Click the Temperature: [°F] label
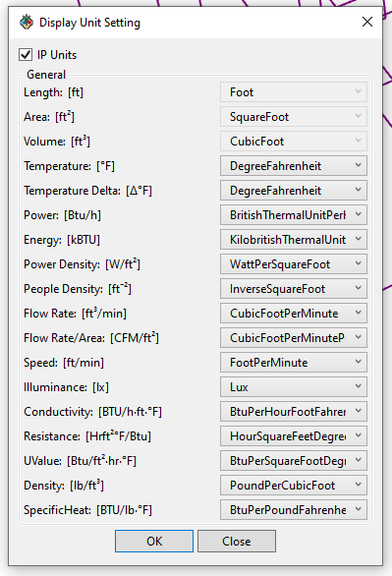The width and height of the screenshot is (392, 576). tap(69, 166)
